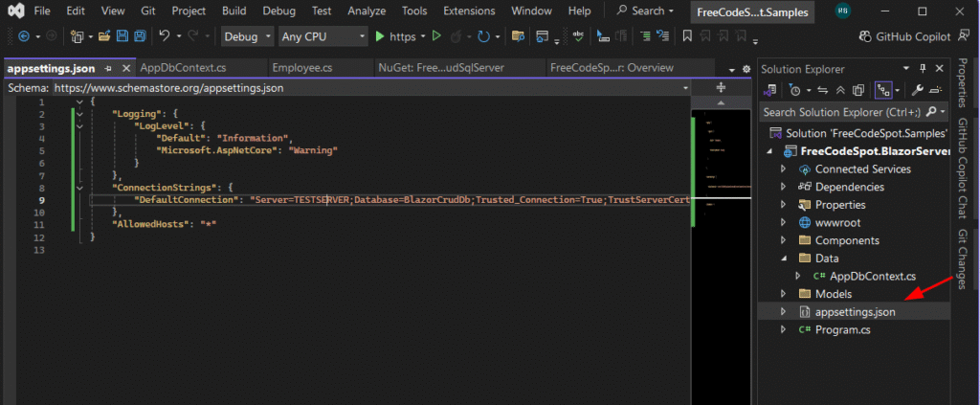Image resolution: width=980 pixels, height=405 pixels.
Task: Open the File menu
Action: point(42,11)
